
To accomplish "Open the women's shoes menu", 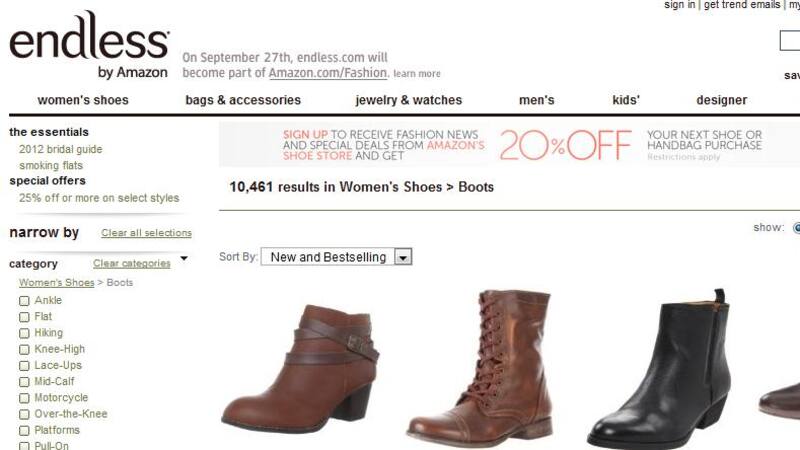I will point(83,100).
